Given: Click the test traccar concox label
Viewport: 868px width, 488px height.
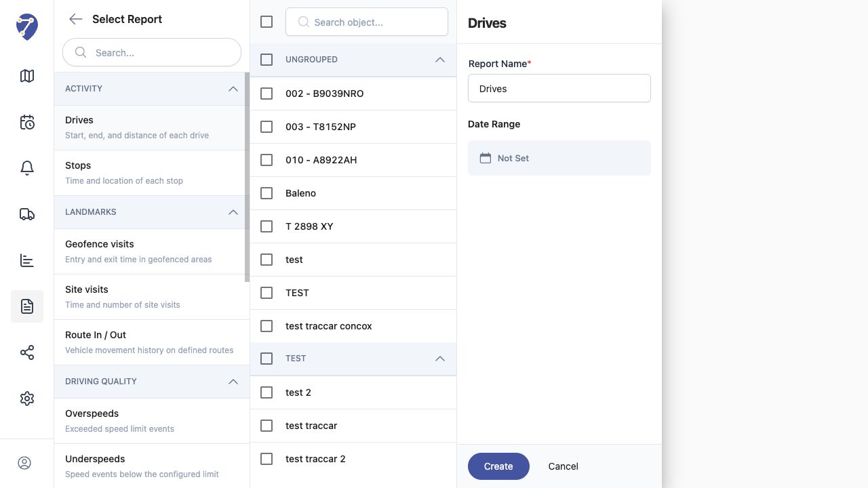Looking at the screenshot, I should [x=329, y=326].
